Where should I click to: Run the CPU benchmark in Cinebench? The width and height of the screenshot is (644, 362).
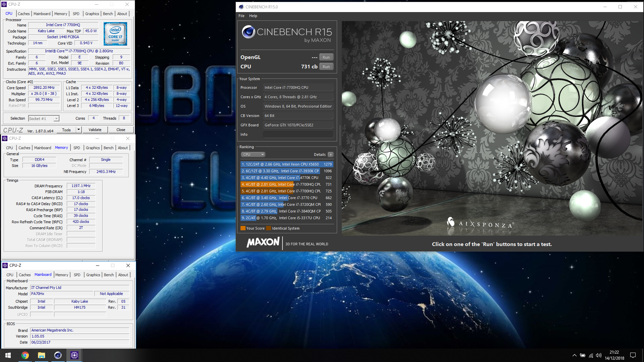(x=326, y=67)
